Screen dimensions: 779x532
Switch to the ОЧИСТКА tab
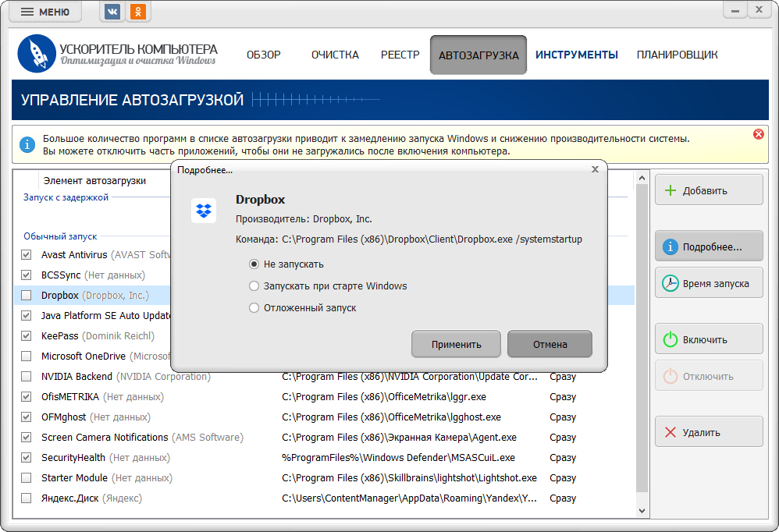tap(335, 55)
